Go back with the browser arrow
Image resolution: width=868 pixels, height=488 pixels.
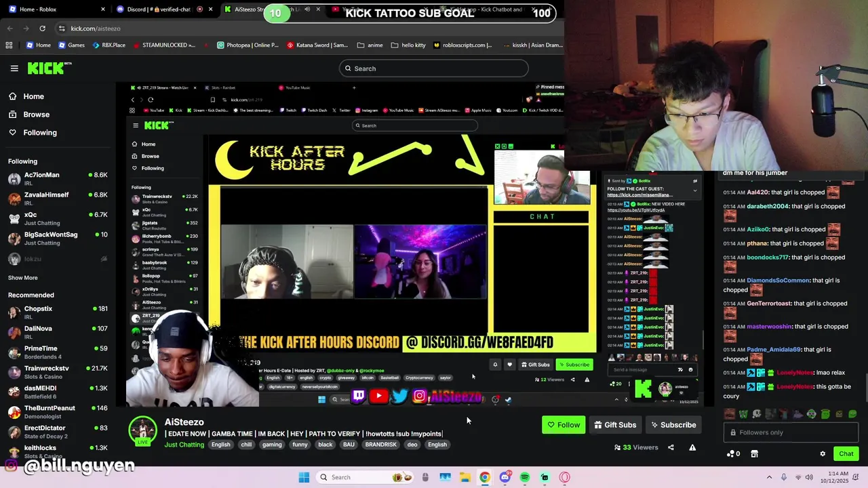coord(10,28)
